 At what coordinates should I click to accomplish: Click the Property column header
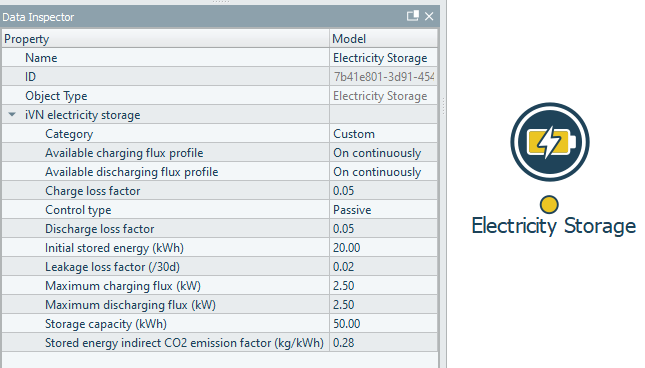coord(165,39)
